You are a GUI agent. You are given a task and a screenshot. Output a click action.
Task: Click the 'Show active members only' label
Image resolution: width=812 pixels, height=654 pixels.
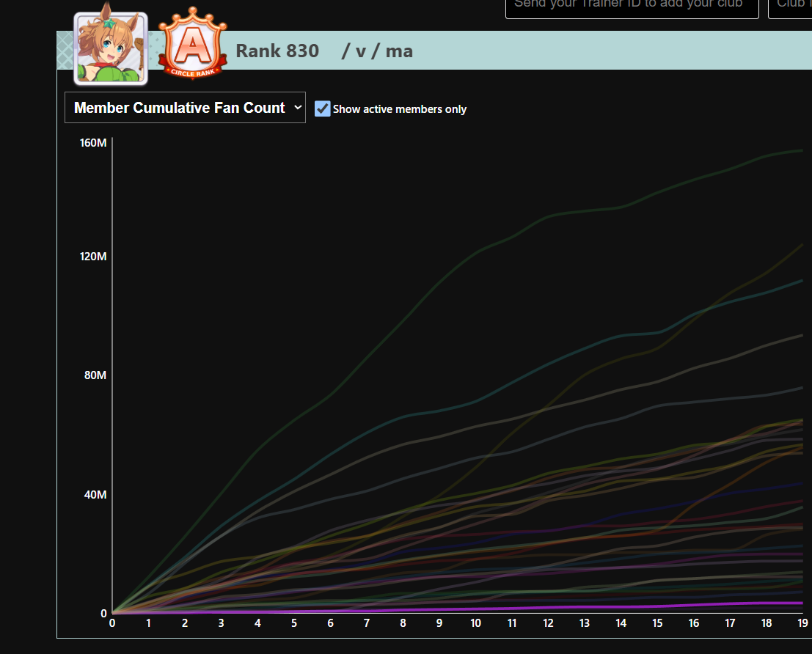click(399, 109)
